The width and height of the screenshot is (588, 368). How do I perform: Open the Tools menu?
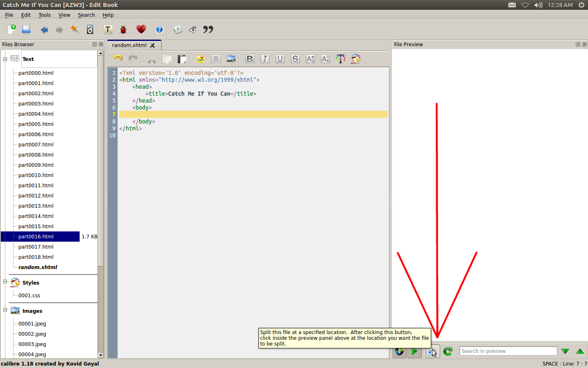(45, 15)
